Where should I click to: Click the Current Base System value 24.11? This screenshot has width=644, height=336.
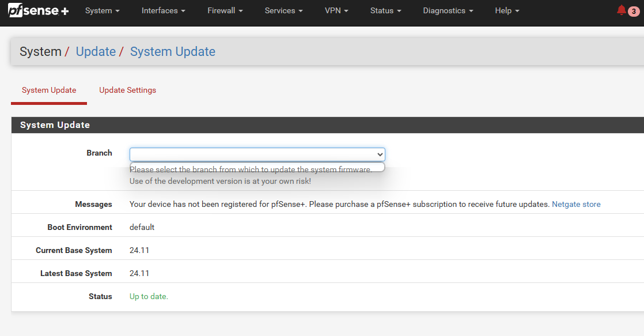point(139,250)
